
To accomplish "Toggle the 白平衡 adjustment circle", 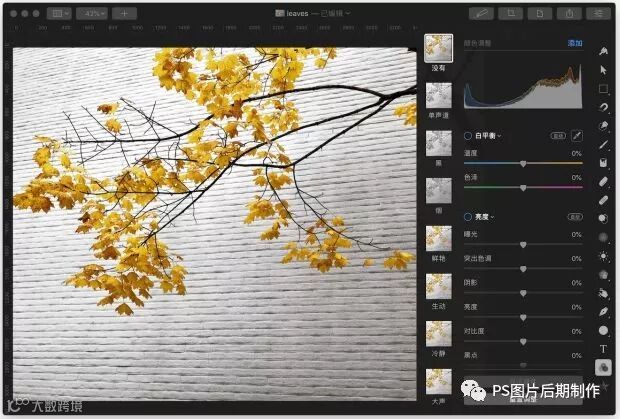I will point(468,136).
